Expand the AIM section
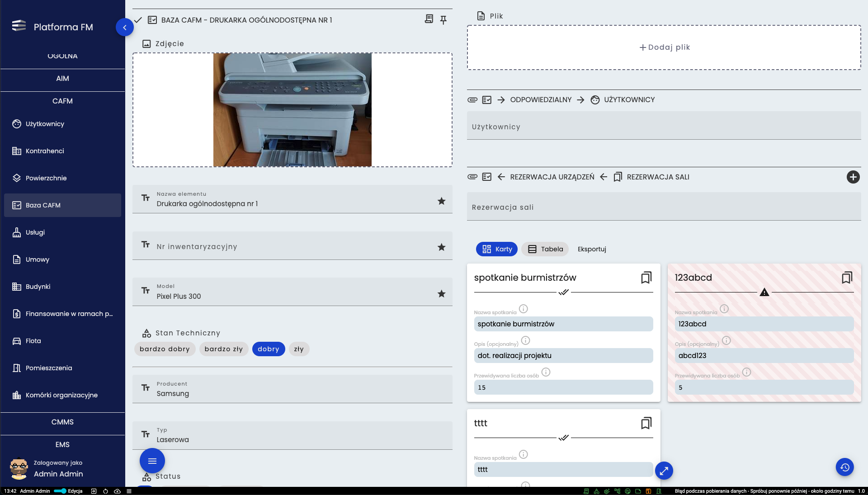The width and height of the screenshot is (868, 495). click(62, 79)
